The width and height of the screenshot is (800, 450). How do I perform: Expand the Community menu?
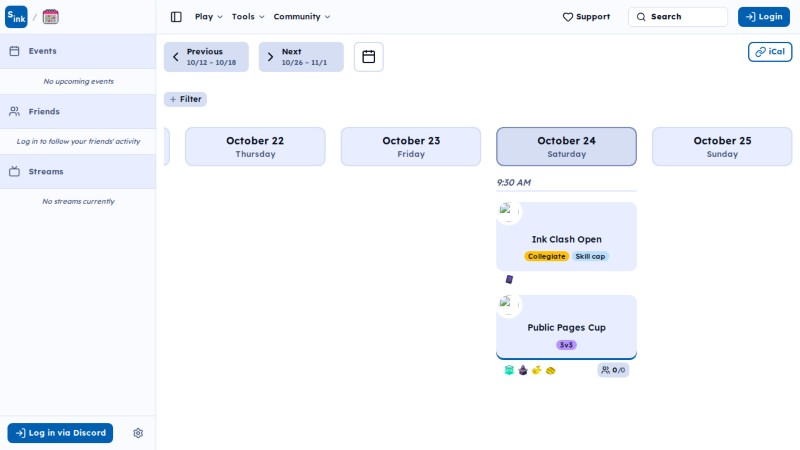pyautogui.click(x=302, y=17)
